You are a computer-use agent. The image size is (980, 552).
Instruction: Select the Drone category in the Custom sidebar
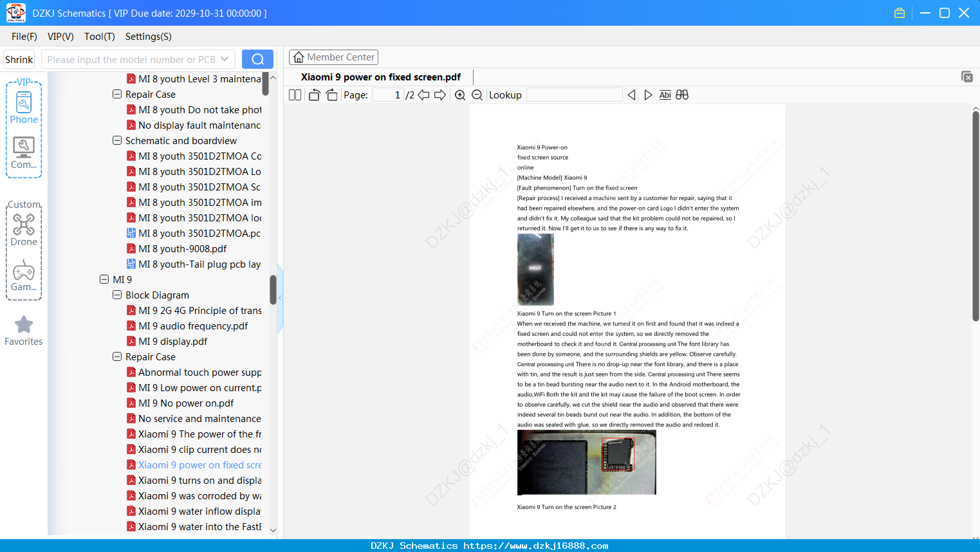[24, 230]
